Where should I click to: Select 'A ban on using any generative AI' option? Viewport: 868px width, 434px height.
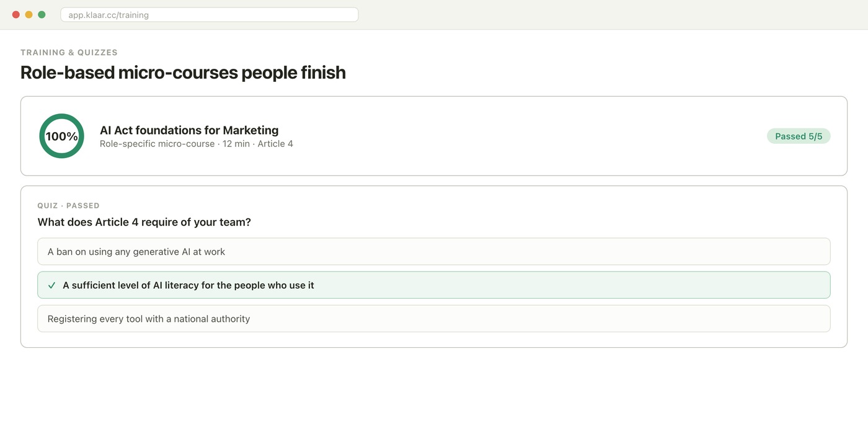tap(433, 252)
